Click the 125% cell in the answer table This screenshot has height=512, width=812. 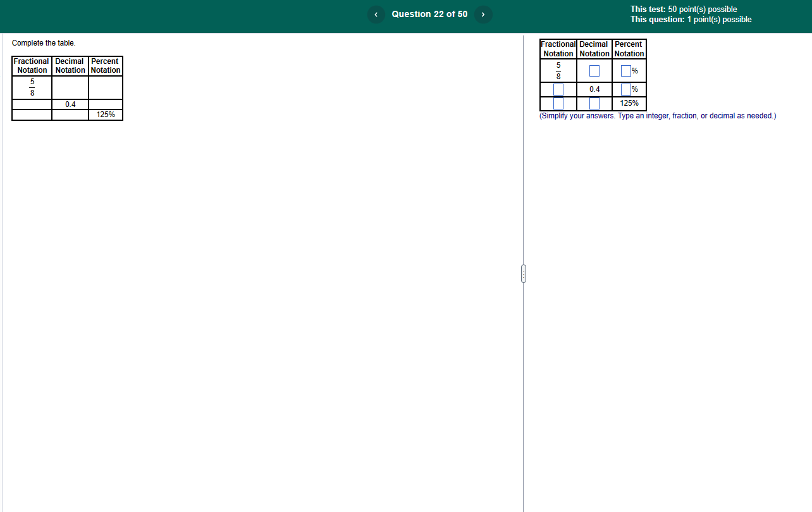[x=629, y=103]
